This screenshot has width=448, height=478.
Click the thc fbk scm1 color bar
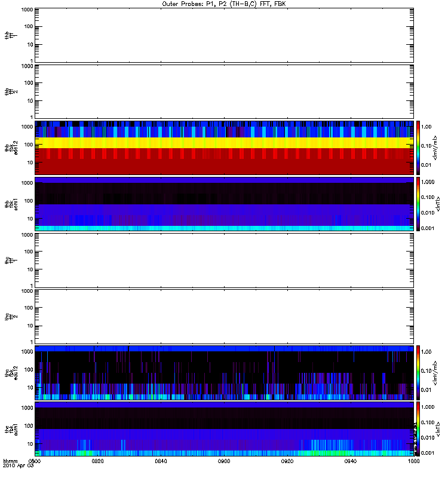[x=418, y=429]
